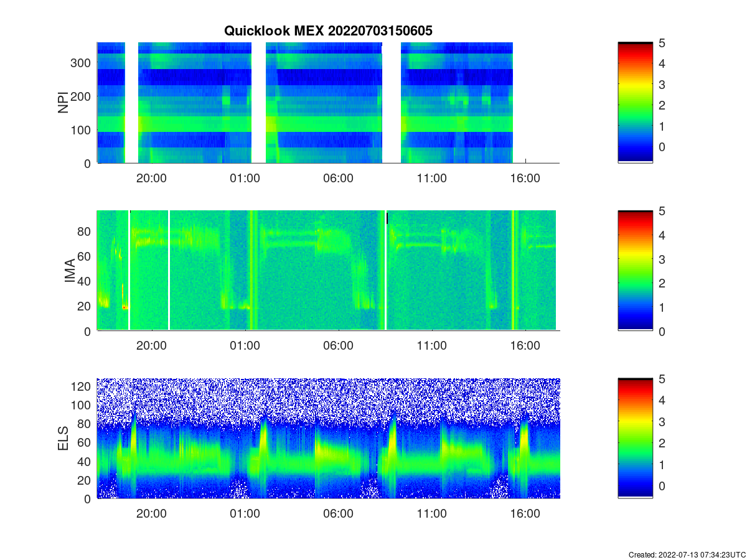This screenshot has height=560, width=747.
Task: Click the "11:00" tick under the NPI plot
Action: click(431, 177)
